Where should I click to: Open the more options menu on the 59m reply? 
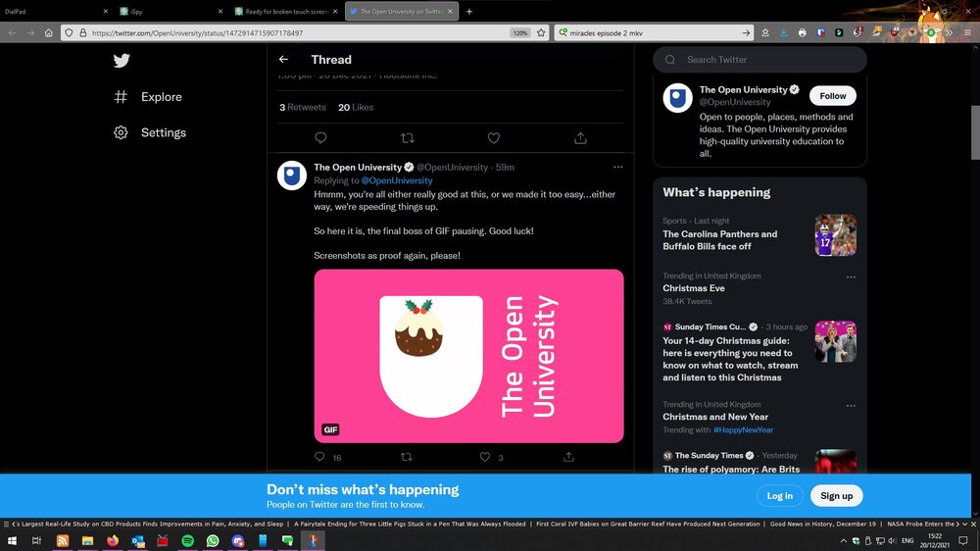tap(618, 167)
